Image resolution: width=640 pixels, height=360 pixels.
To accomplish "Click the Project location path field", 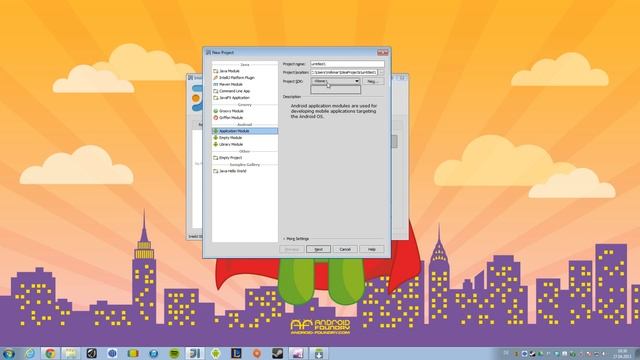I will 344,72.
